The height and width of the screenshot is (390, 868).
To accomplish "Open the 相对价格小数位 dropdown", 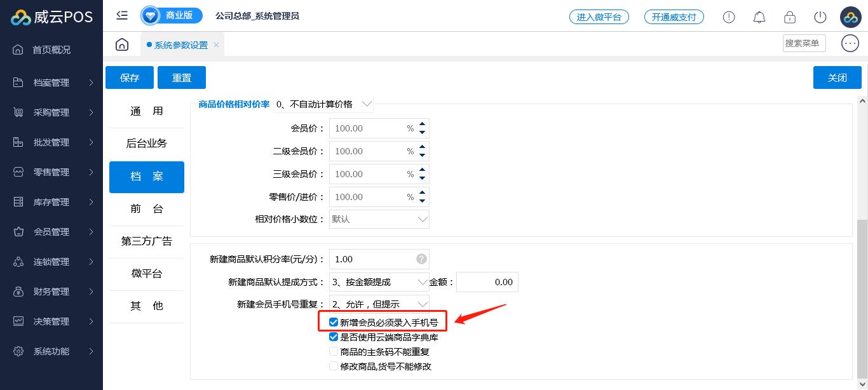I will pyautogui.click(x=379, y=219).
